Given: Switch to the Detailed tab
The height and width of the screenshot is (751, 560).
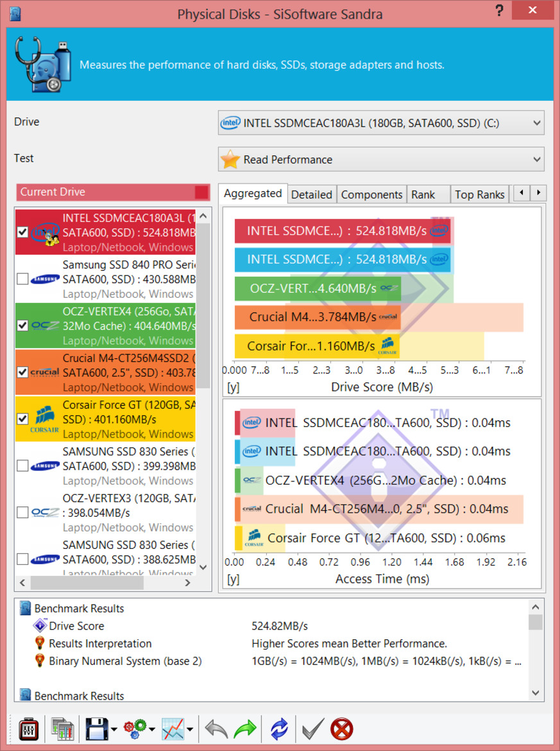Looking at the screenshot, I should pos(312,194).
